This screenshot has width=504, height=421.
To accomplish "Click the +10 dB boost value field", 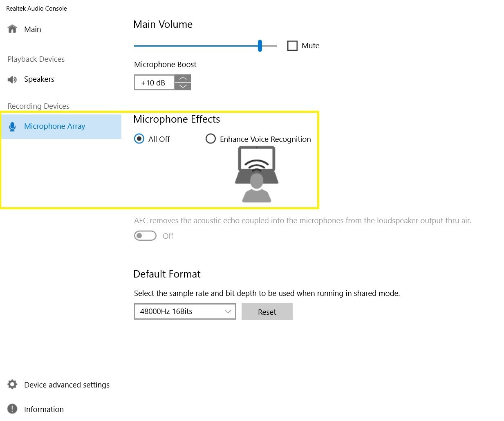I will (x=154, y=83).
